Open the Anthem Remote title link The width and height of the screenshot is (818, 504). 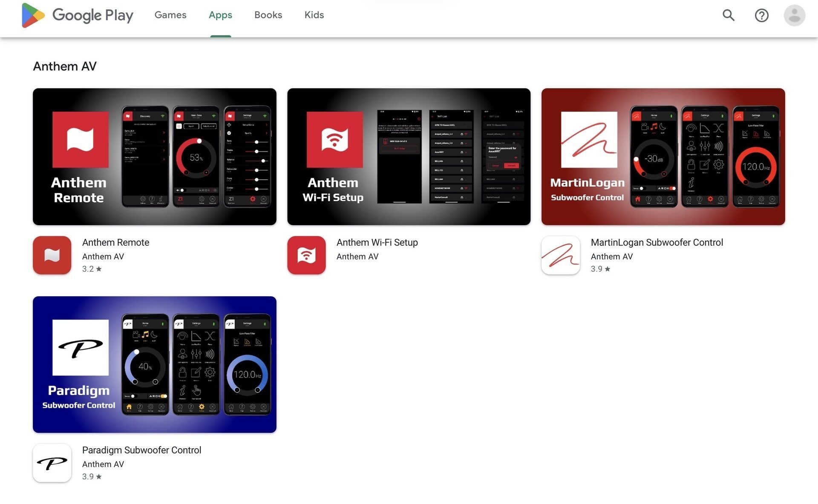[115, 242]
